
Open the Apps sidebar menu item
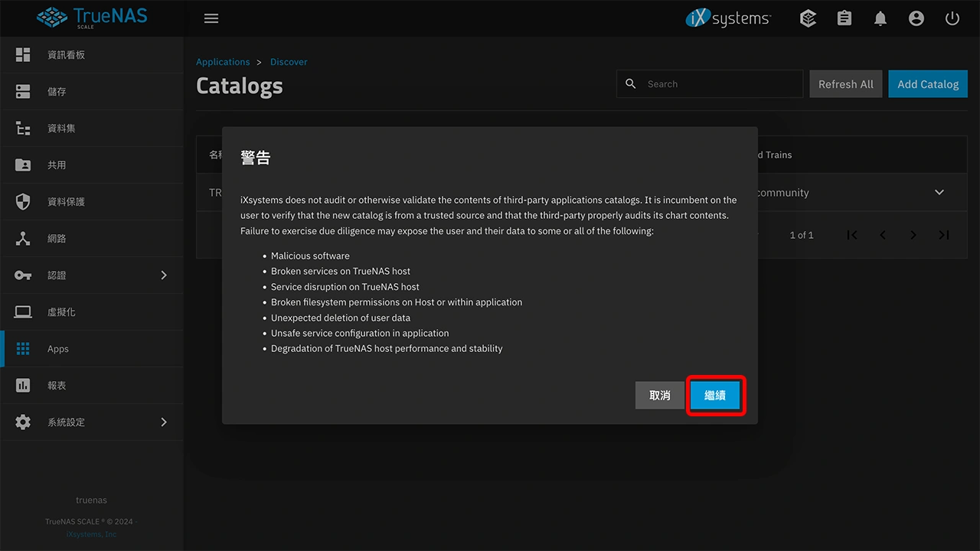point(58,349)
